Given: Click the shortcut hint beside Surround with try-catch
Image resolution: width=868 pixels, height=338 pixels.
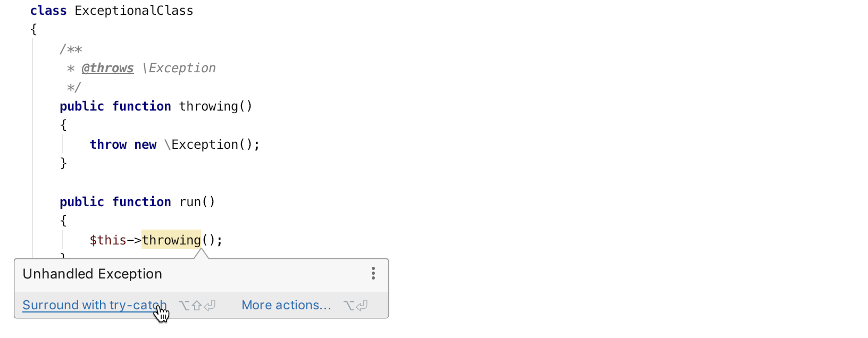Looking at the screenshot, I should click(197, 306).
